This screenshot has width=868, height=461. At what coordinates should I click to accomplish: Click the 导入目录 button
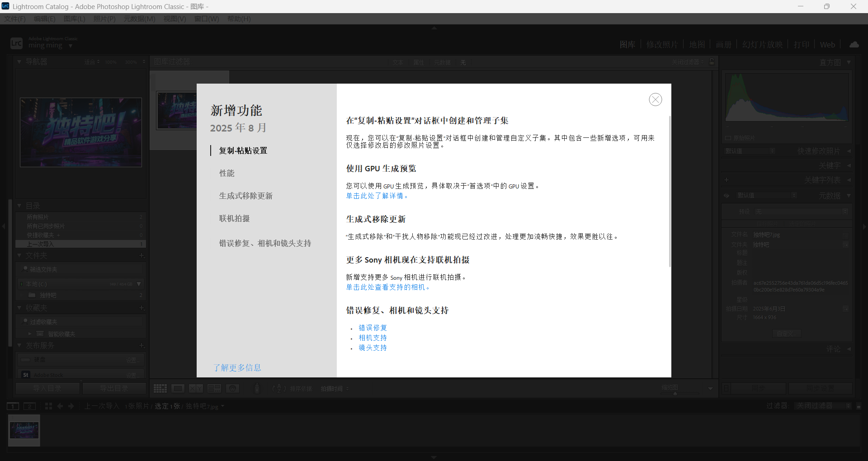(47, 388)
